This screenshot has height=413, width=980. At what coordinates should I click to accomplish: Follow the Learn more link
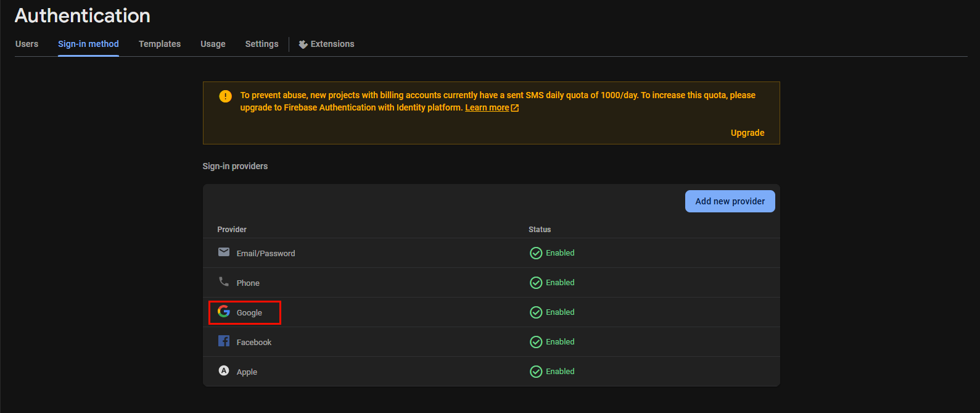coord(487,107)
